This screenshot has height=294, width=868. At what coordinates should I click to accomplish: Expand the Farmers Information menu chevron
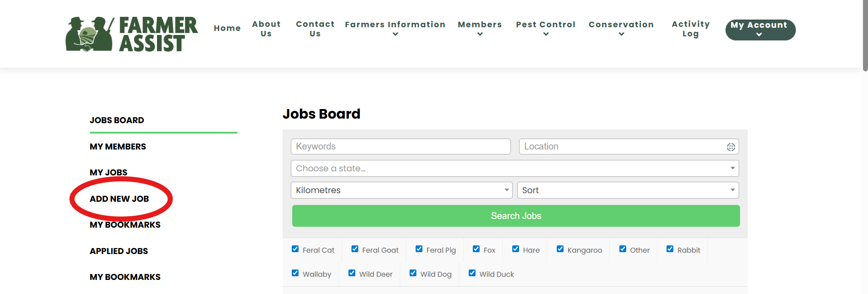[x=395, y=34]
